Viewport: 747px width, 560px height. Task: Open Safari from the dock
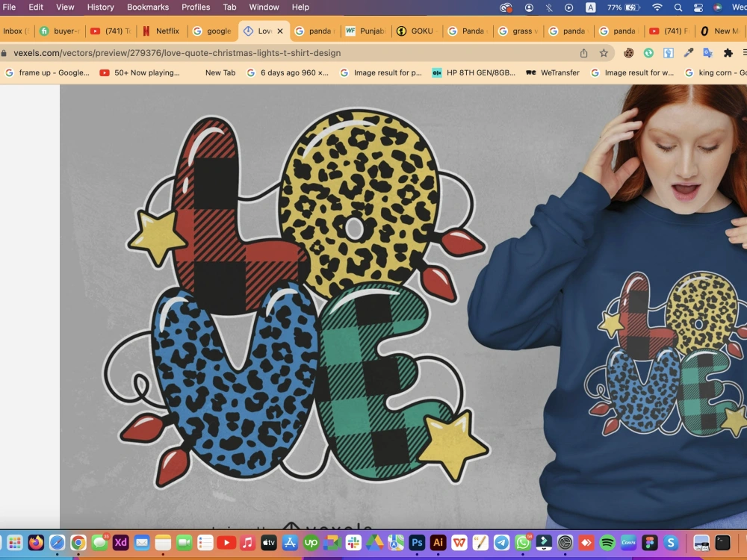coord(58,542)
